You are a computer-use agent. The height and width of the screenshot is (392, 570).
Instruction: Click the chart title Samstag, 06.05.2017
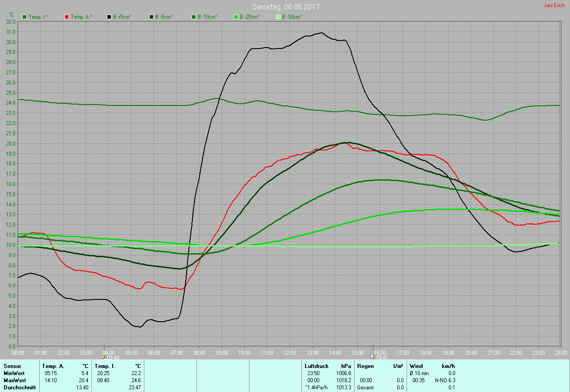click(x=286, y=7)
